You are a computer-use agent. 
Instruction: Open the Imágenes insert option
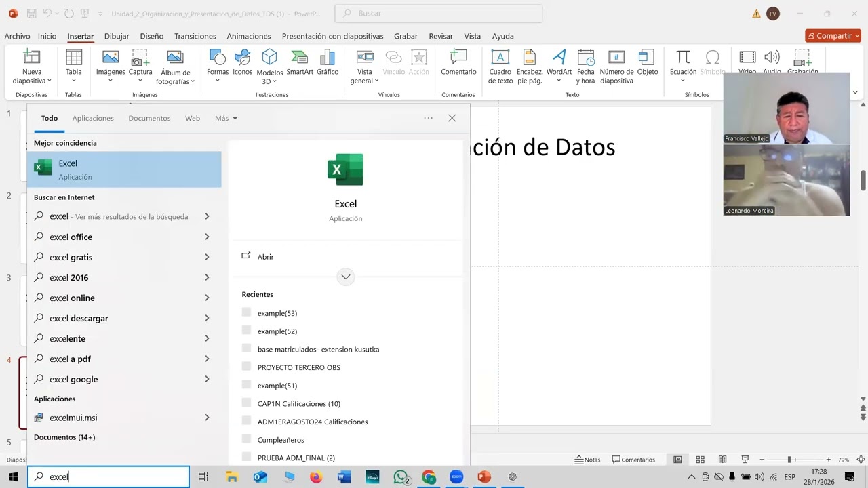(x=111, y=66)
